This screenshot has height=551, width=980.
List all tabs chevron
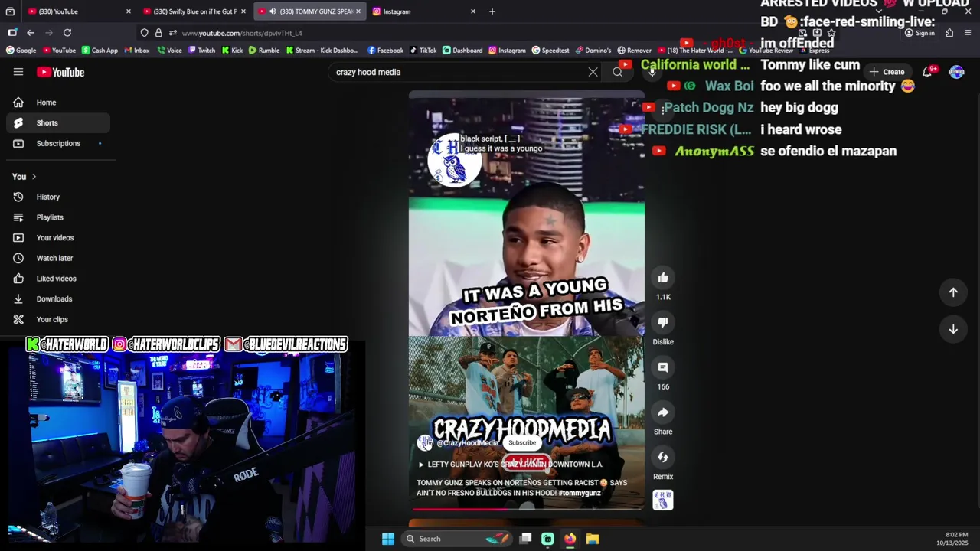879,11
